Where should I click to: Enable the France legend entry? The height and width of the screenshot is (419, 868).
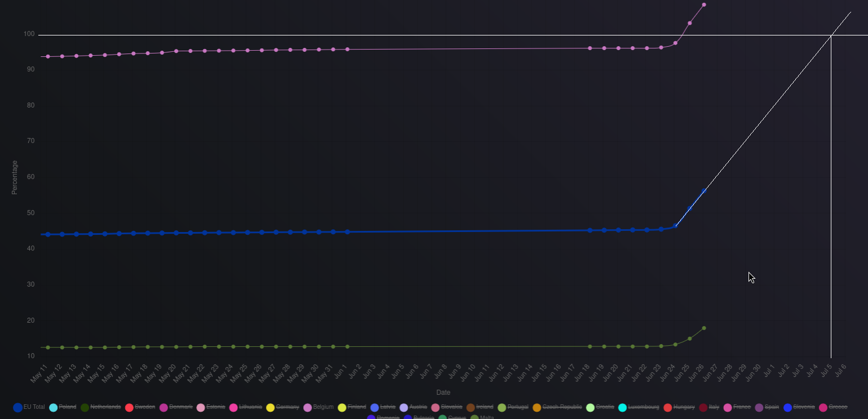click(x=737, y=407)
